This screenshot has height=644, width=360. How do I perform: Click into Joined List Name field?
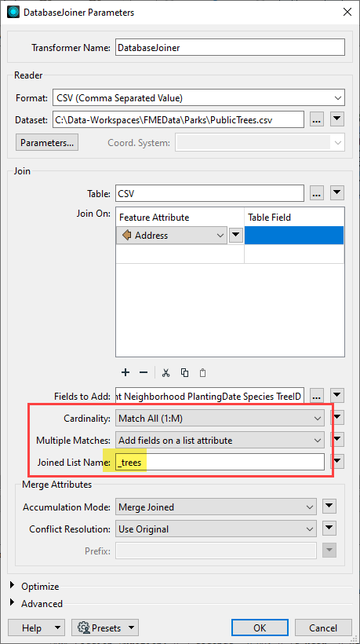pyautogui.click(x=220, y=463)
